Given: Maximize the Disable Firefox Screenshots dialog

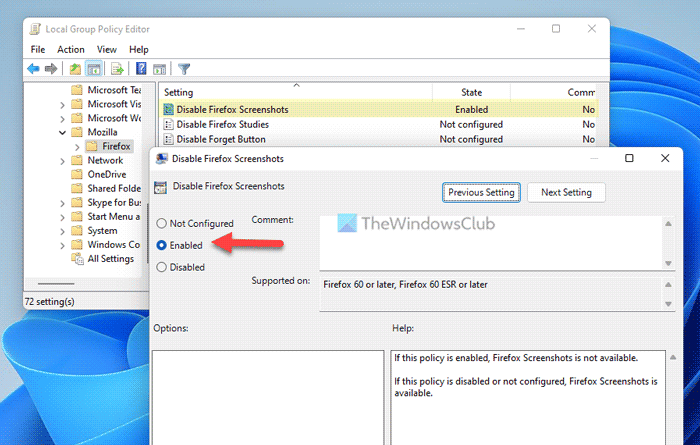Looking at the screenshot, I should click(629, 158).
